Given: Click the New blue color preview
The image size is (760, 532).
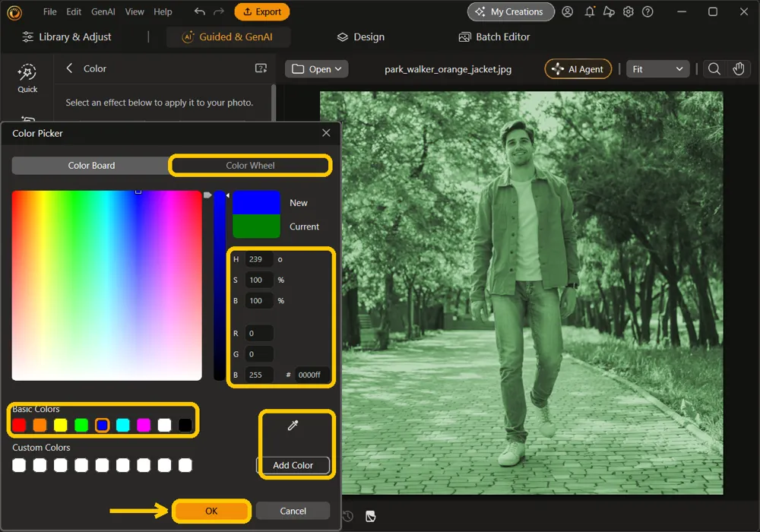Looking at the screenshot, I should 256,202.
